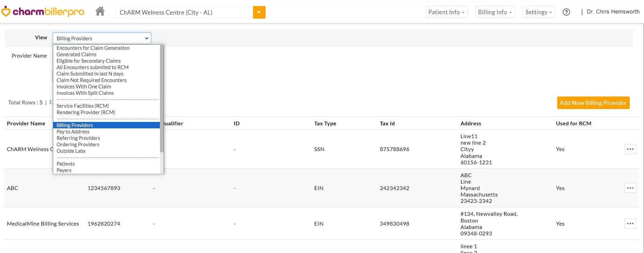Expand the Billing Info menu
Image resolution: width=644 pixels, height=253 pixels.
coord(495,12)
